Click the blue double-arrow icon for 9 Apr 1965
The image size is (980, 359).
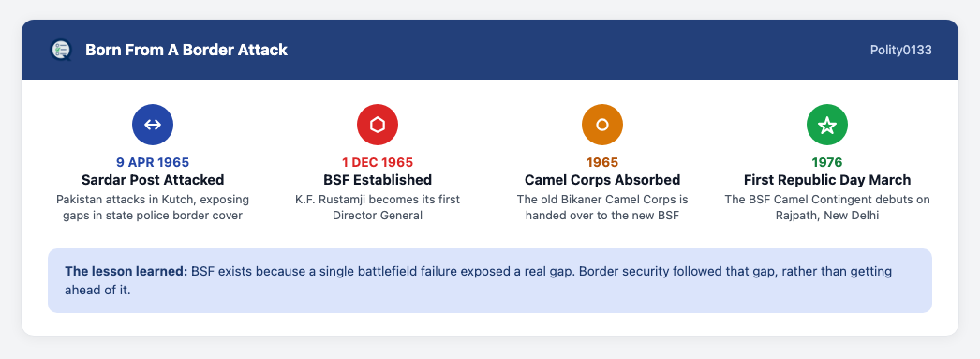pos(153,125)
